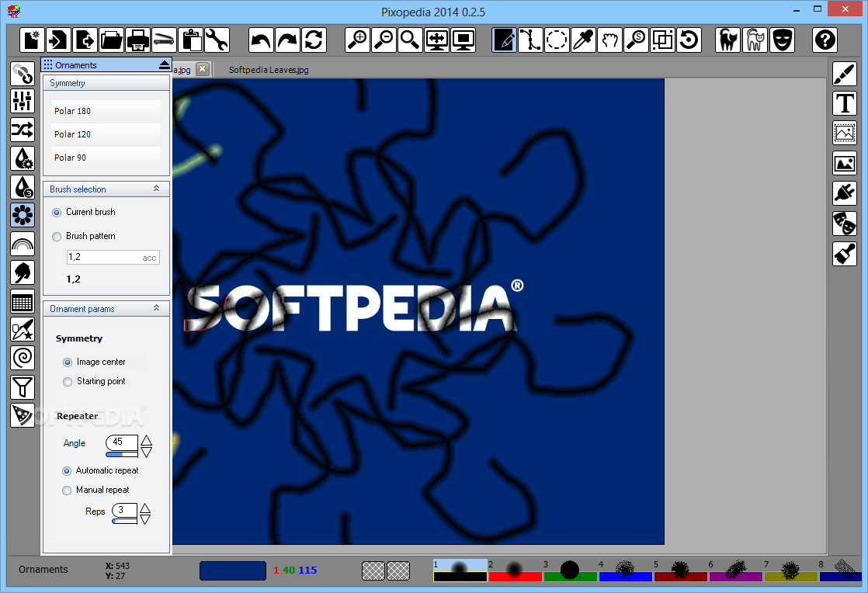
Task: Collapse the Brush selection section
Action: click(157, 189)
